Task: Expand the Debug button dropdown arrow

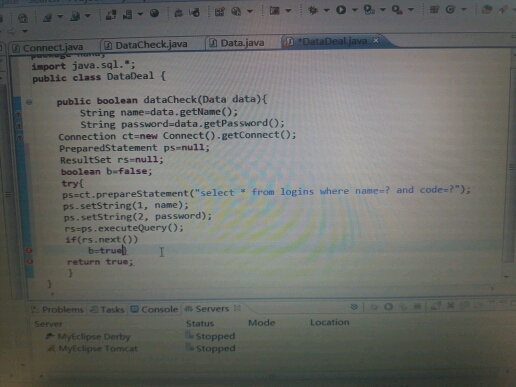Action: click(x=326, y=11)
